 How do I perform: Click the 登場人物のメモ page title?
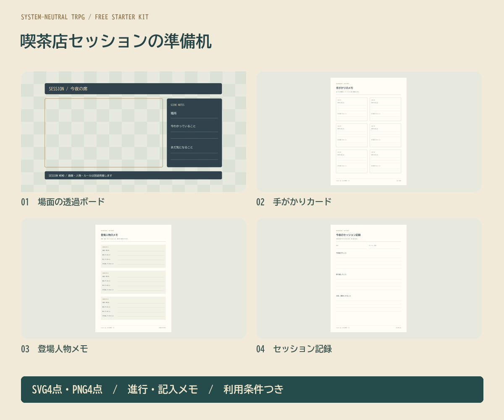point(110,235)
